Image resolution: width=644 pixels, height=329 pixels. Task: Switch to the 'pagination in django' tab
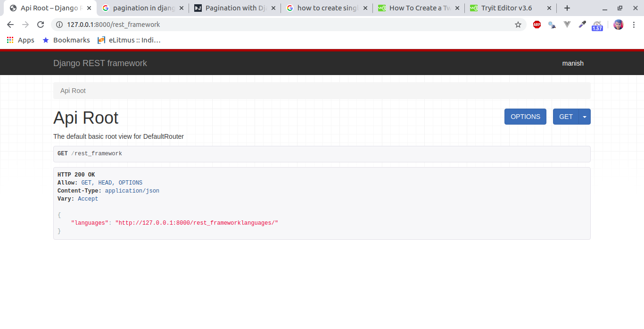pos(143,8)
